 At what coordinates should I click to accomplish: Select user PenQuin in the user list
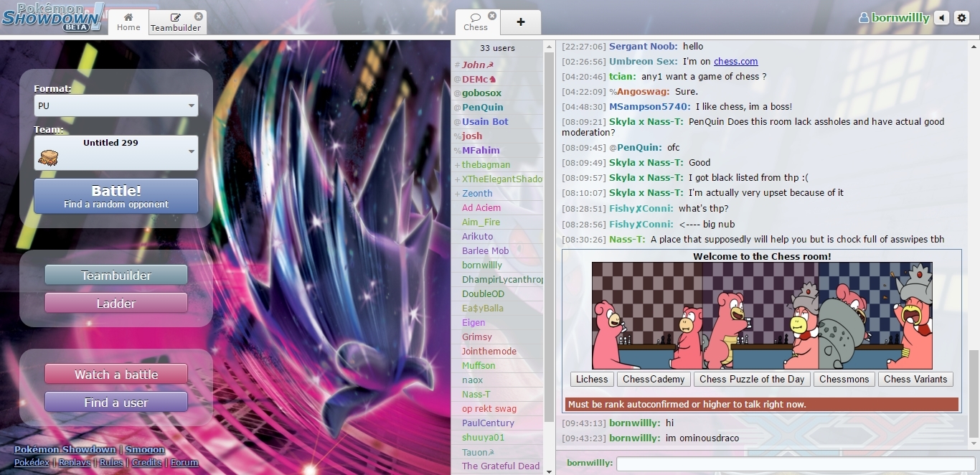[x=497, y=108]
